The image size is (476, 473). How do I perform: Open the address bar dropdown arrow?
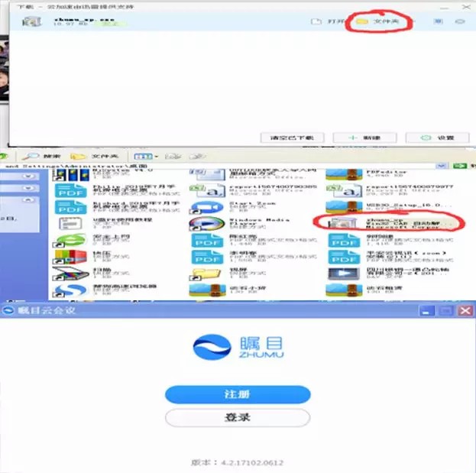(x=442, y=166)
